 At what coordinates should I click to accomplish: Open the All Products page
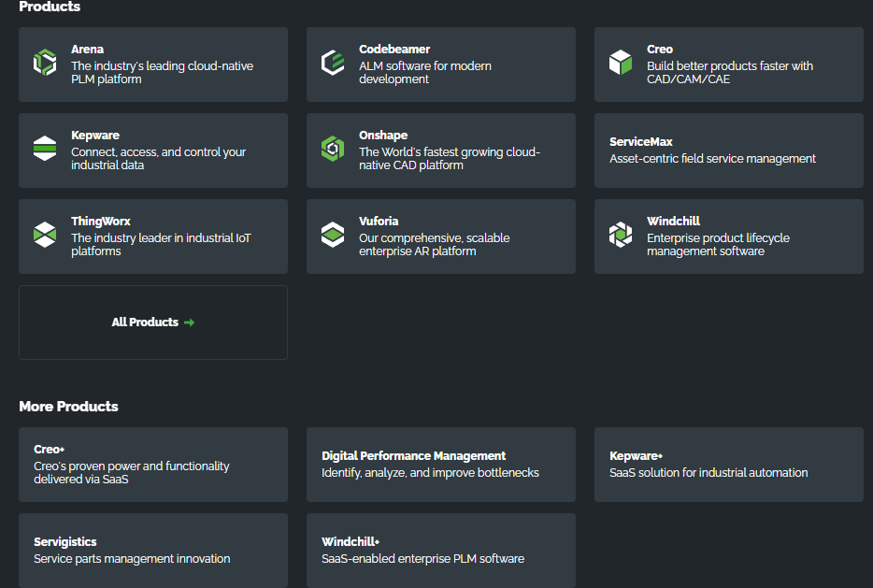[x=145, y=323]
